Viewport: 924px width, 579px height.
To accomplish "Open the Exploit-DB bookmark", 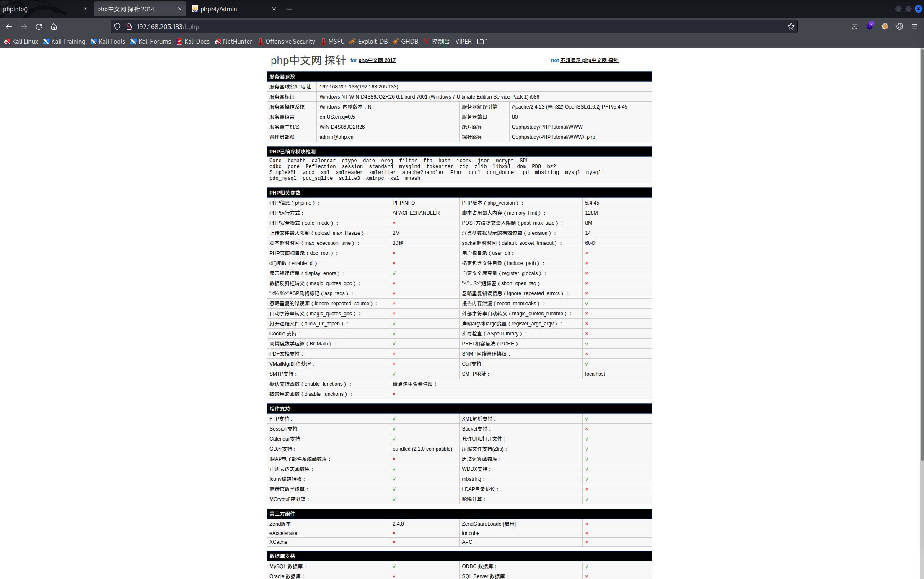I will 368,41.
